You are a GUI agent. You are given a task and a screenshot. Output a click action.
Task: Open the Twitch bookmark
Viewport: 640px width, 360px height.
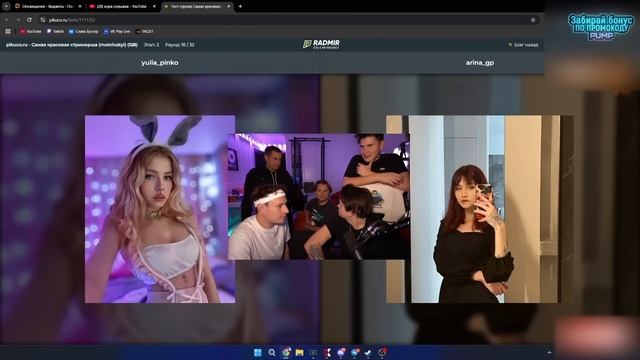tap(56, 31)
